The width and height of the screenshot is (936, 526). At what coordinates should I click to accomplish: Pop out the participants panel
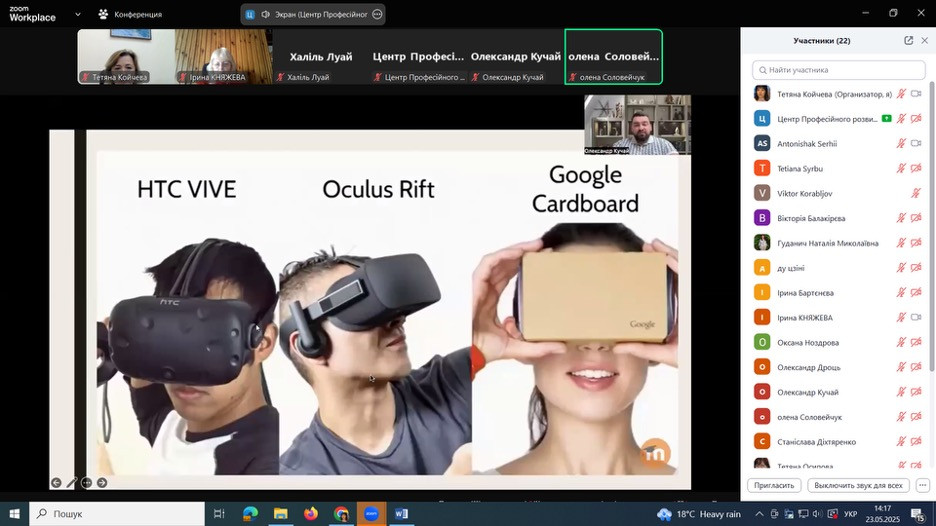coord(909,41)
